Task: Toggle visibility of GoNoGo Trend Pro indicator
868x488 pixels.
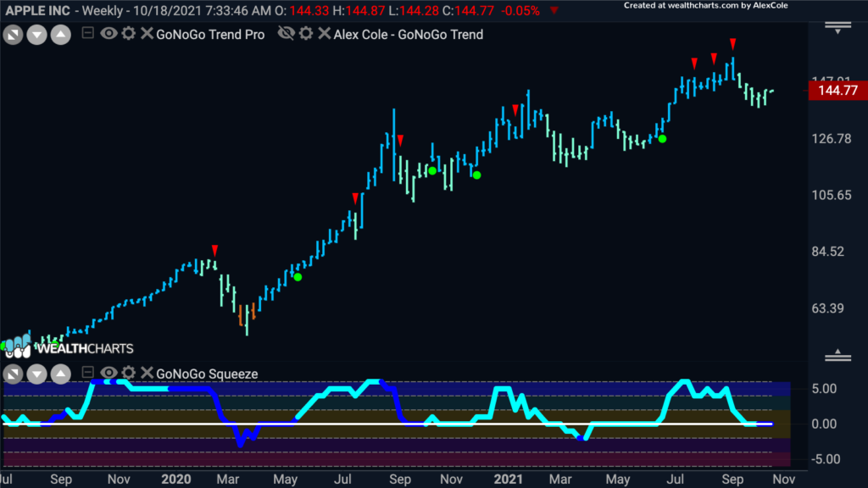Action: [108, 33]
